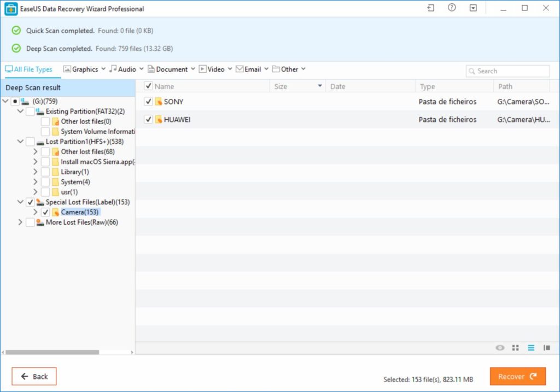Check the Existing Partition(FAT32) checkbox

[30, 112]
